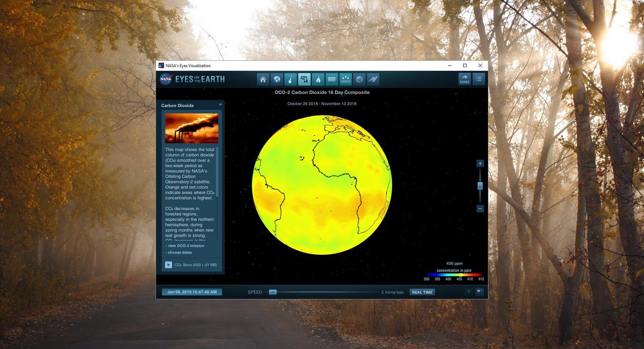Open the satellite missions icon
Viewport: 644px width, 349px height.
(x=373, y=79)
